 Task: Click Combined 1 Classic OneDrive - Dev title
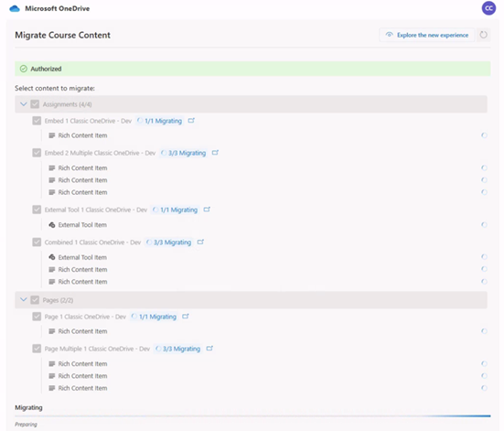pos(92,242)
